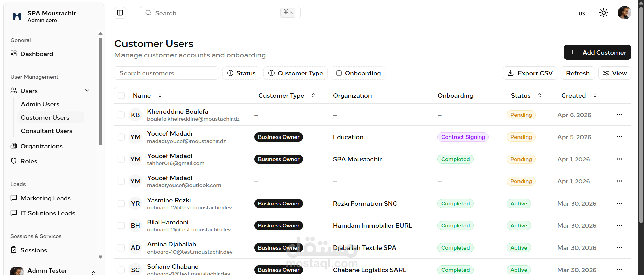
Task: Open the user profile avatar menu
Action: point(624,13)
